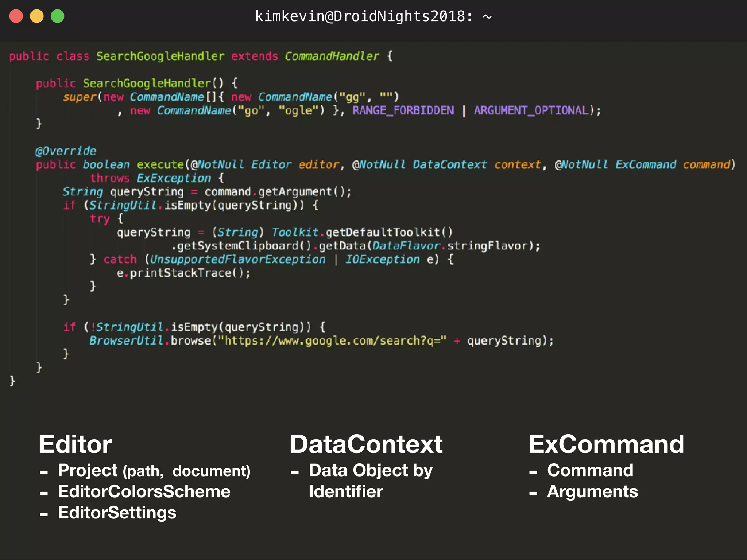The width and height of the screenshot is (747, 560).
Task: Click the .getSystemClipboard() call
Action: 241,246
